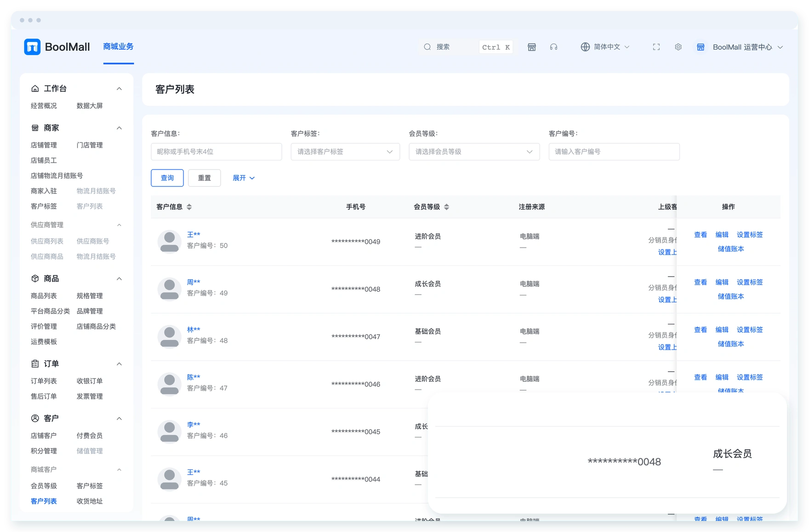
Task: Open the 简体中文 language dropdown
Action: (605, 47)
